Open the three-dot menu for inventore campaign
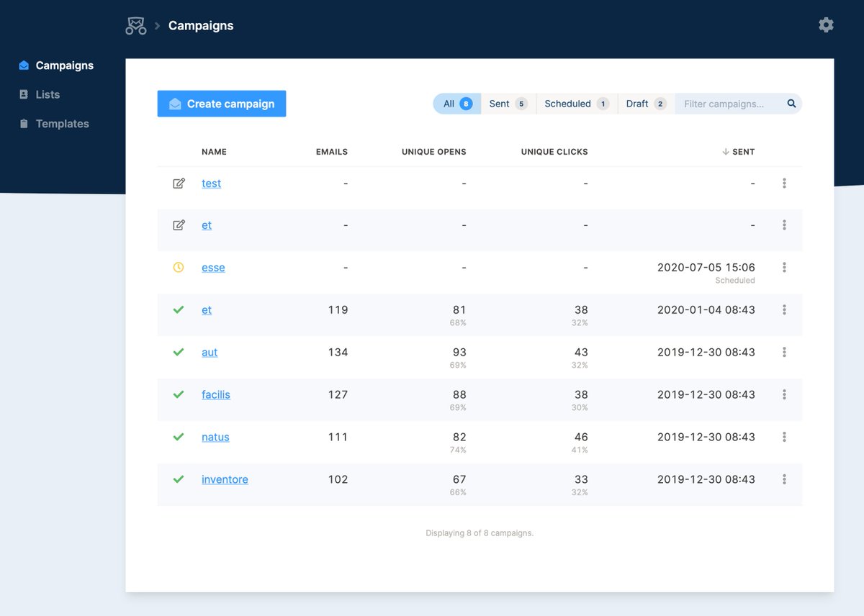 [x=784, y=479]
